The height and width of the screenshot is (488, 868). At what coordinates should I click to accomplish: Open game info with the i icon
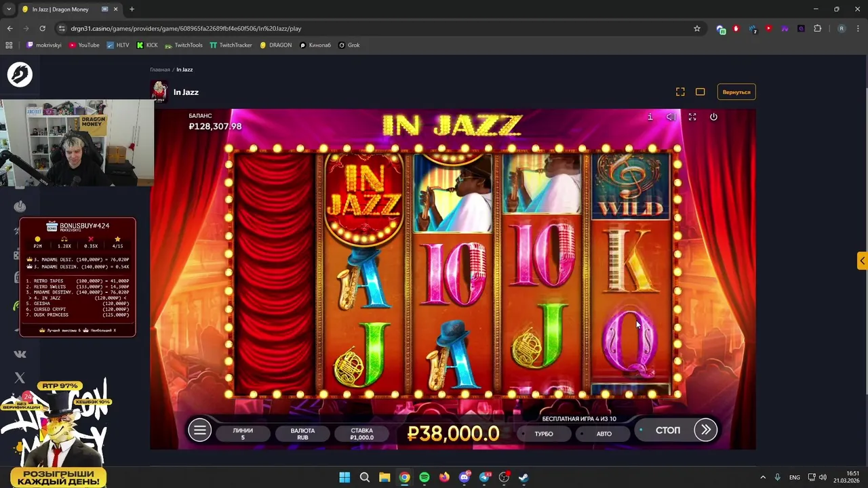[x=650, y=117]
